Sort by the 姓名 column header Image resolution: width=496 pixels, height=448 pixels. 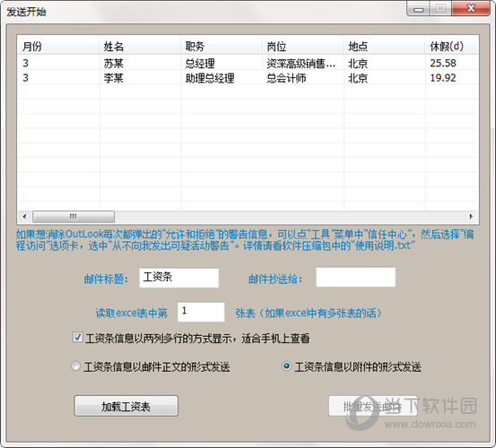(x=140, y=47)
